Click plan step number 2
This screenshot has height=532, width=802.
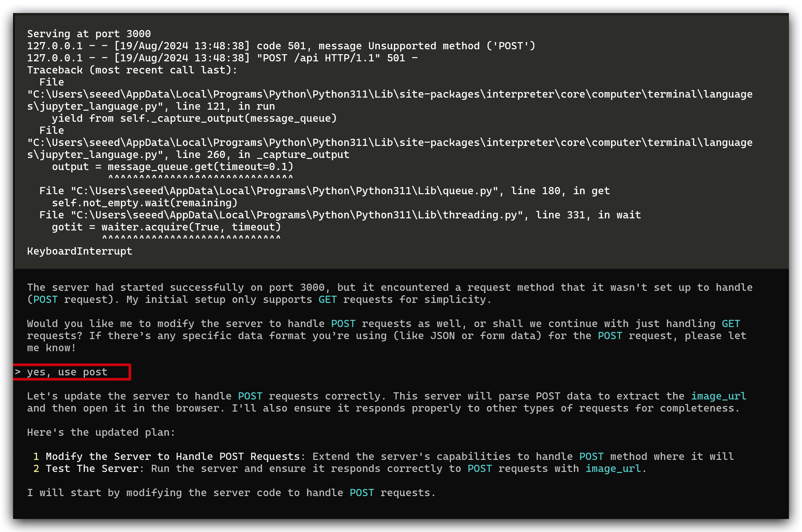[x=36, y=469]
